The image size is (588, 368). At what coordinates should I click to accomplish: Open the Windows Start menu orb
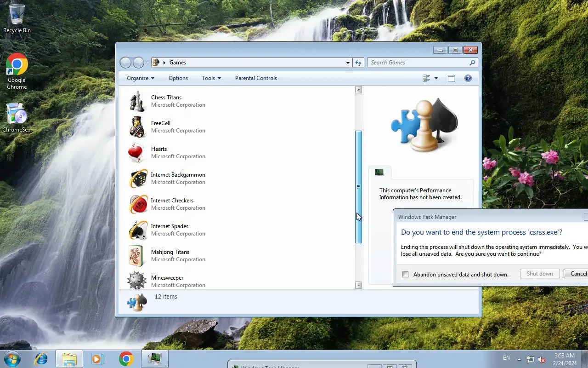[x=11, y=359]
